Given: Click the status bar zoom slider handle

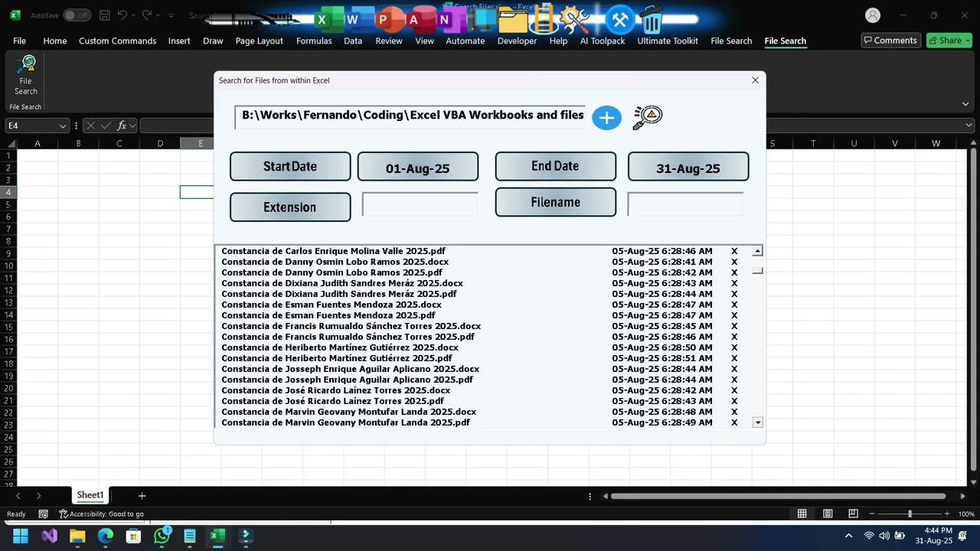Looking at the screenshot, I should coord(910,514).
